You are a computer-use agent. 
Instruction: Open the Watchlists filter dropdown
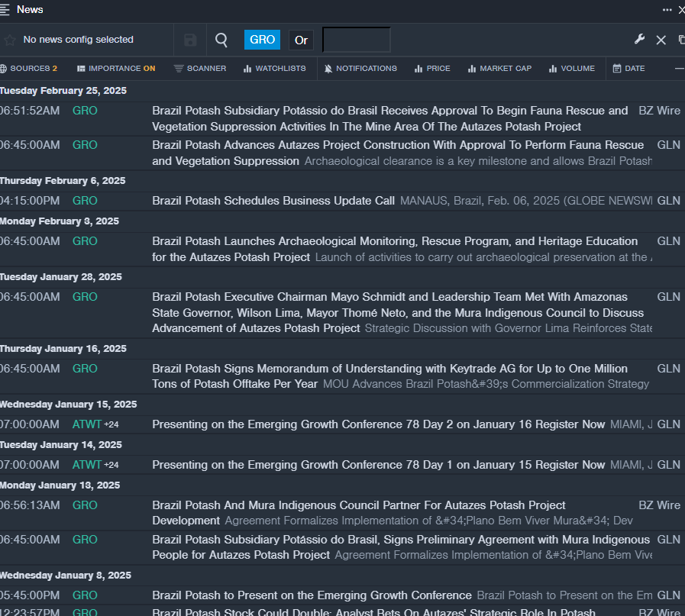(x=274, y=69)
